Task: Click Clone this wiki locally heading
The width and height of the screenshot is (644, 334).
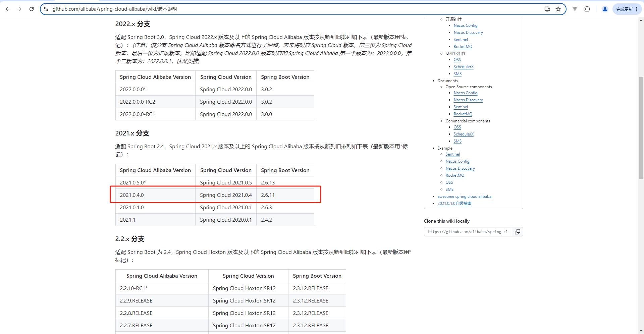Action: click(x=446, y=221)
